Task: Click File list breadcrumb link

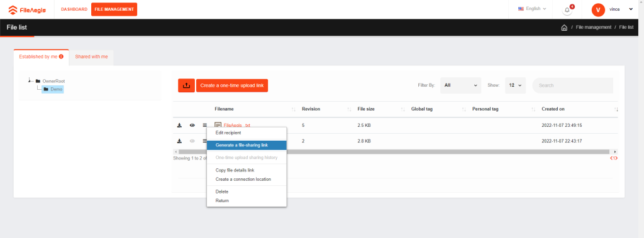Action: (626, 28)
